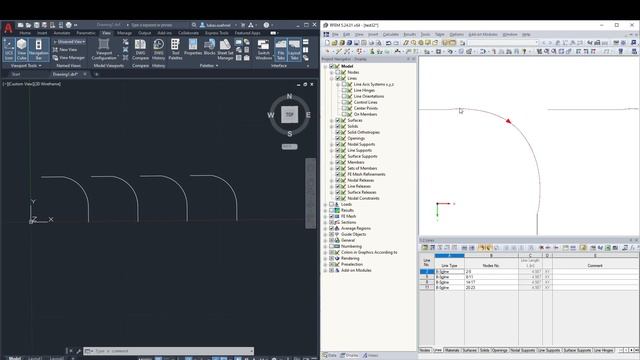Open Viewport Configuration in AutoCAD ribbon
This screenshot has width=640, height=360.
[104, 49]
